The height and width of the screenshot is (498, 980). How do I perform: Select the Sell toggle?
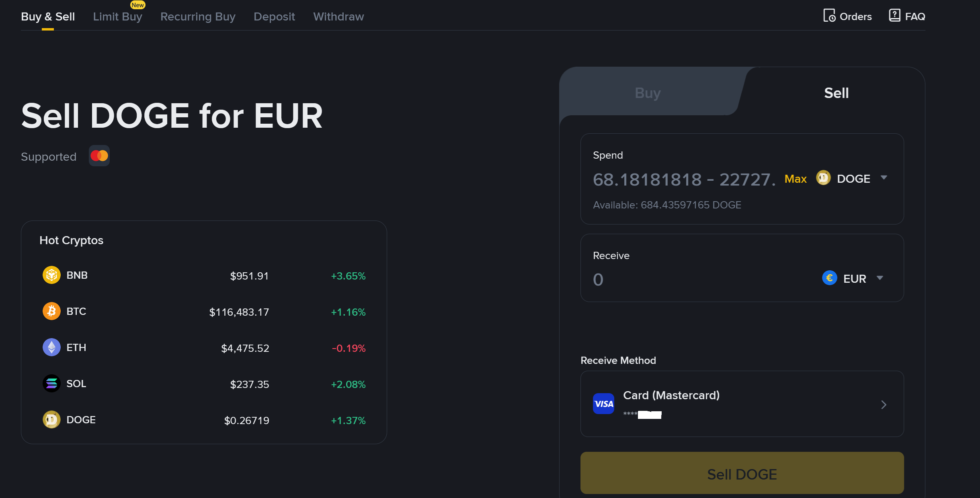836,93
